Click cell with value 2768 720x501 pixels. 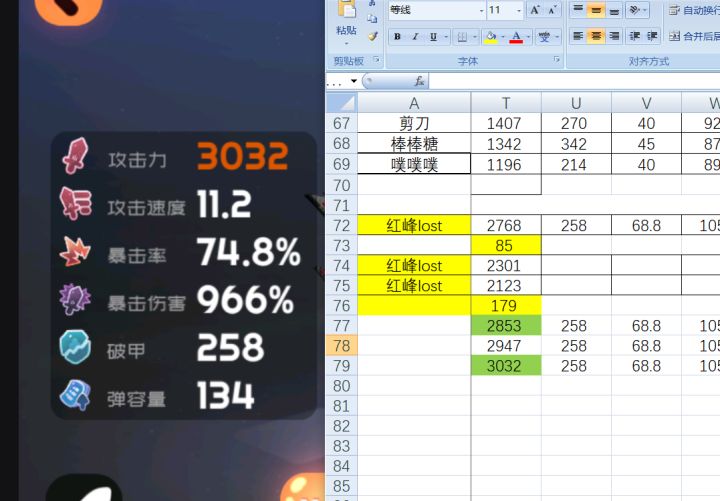(506, 225)
